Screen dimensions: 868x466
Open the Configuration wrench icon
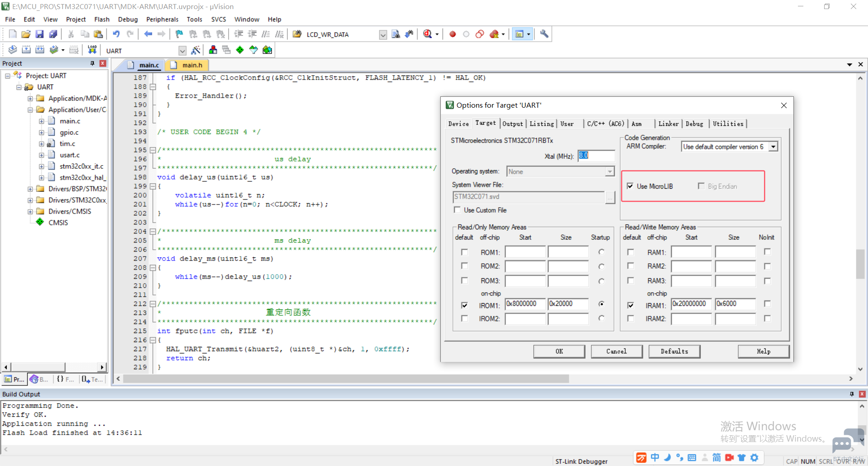pos(544,34)
